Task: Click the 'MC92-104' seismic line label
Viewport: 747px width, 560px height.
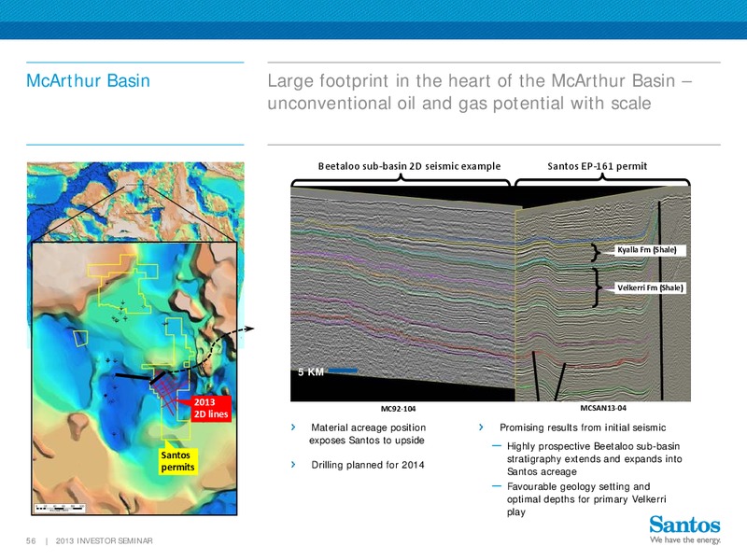Action: pyautogui.click(x=399, y=409)
